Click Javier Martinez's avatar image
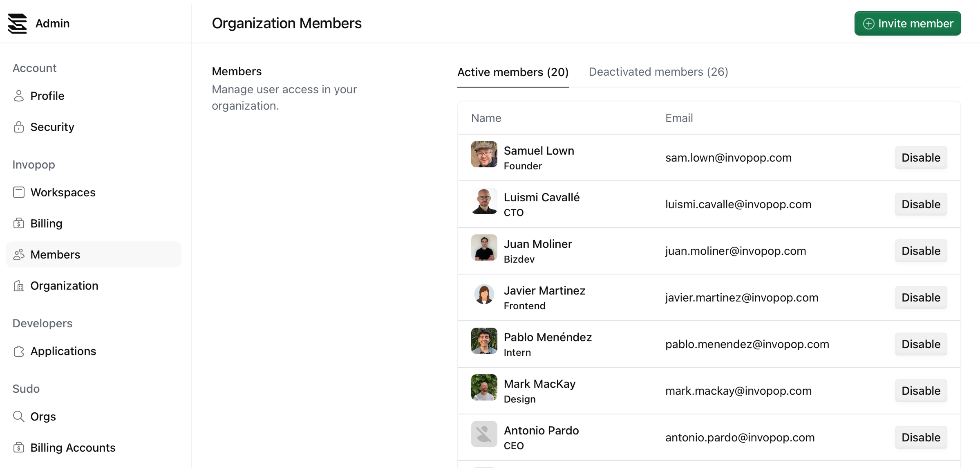This screenshot has height=468, width=980. (x=484, y=294)
